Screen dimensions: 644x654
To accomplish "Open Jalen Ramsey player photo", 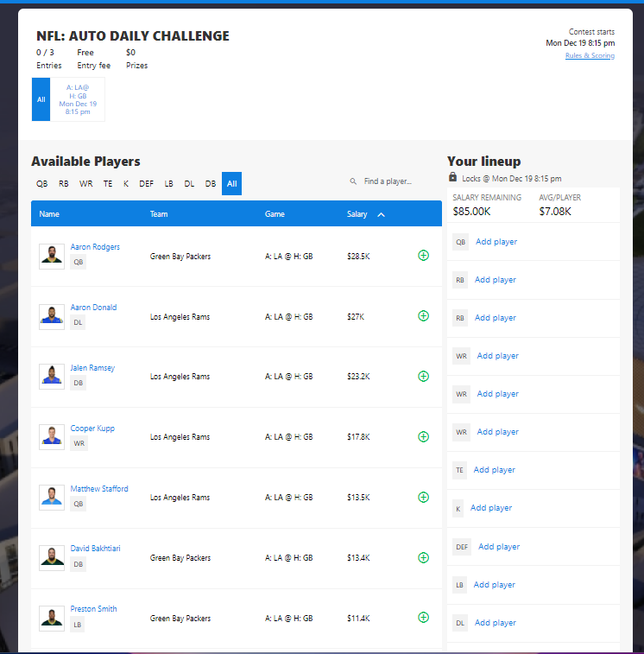I will pos(52,377).
